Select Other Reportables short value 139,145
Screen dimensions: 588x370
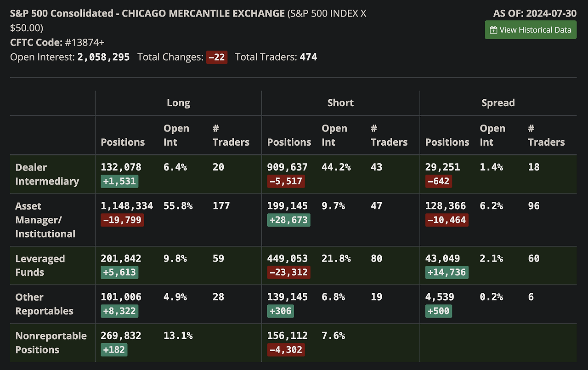288,297
